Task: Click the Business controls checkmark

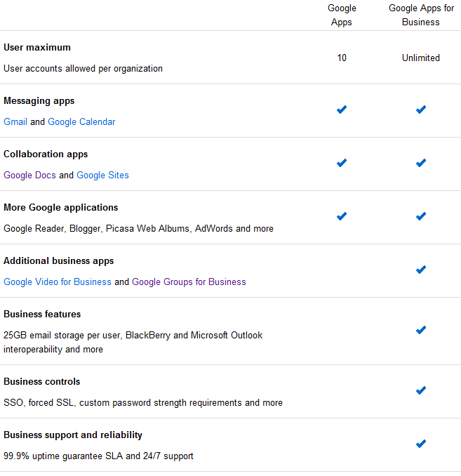Action: 421,390
